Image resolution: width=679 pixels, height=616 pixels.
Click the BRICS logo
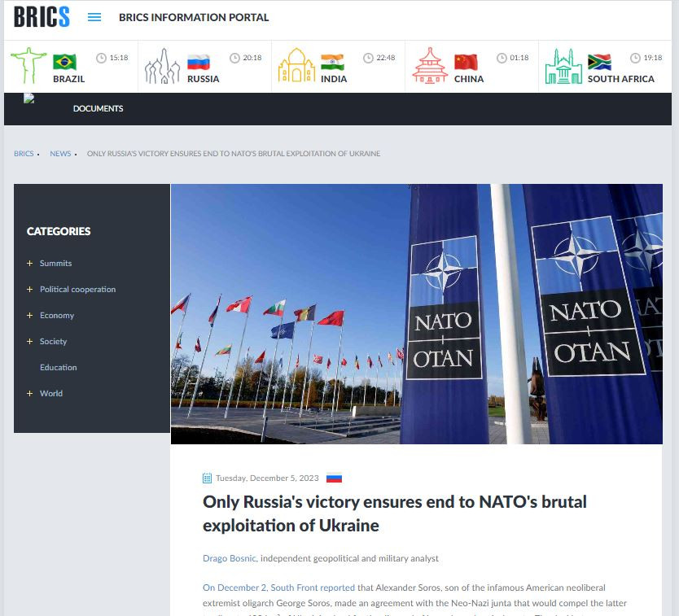[x=42, y=17]
